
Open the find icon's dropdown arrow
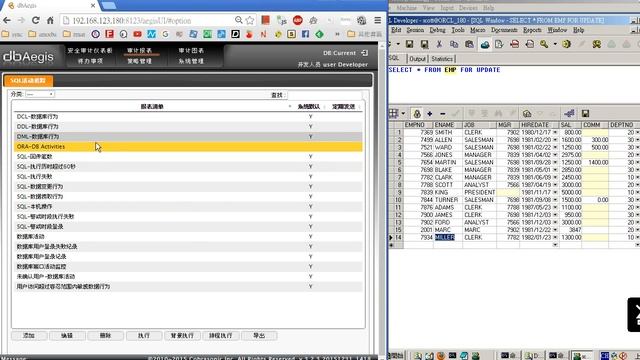coord(555,44)
